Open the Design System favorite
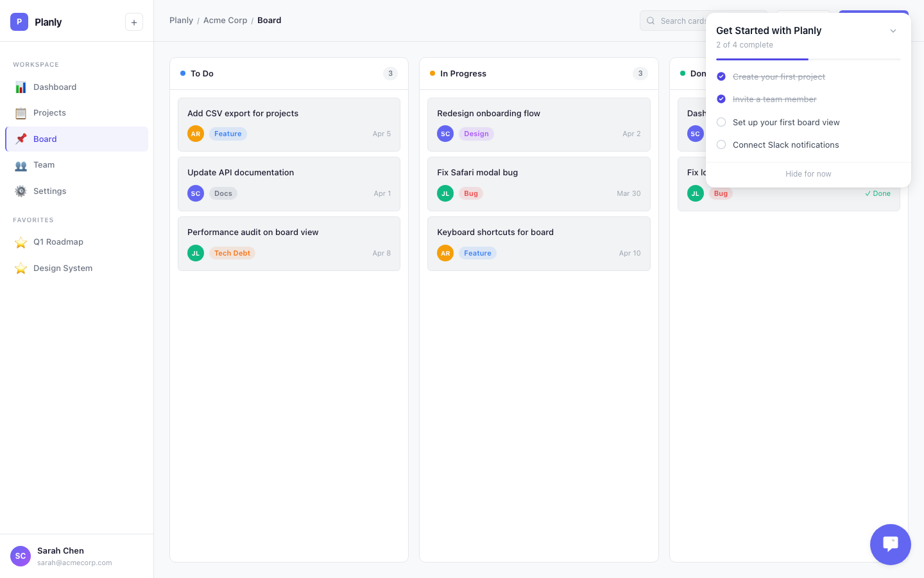Viewport: 924px width, 578px height. 63,268
